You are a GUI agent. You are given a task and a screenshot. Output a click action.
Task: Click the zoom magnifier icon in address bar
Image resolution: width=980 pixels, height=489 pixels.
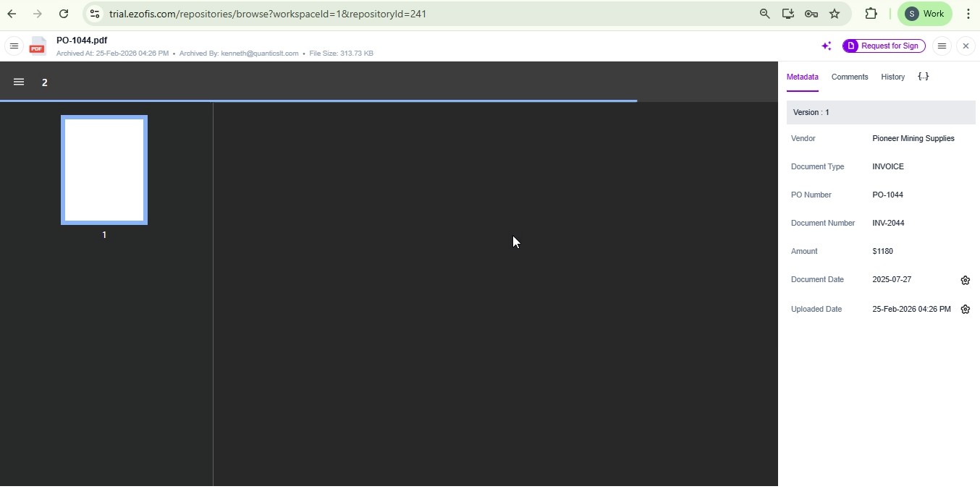tap(765, 14)
